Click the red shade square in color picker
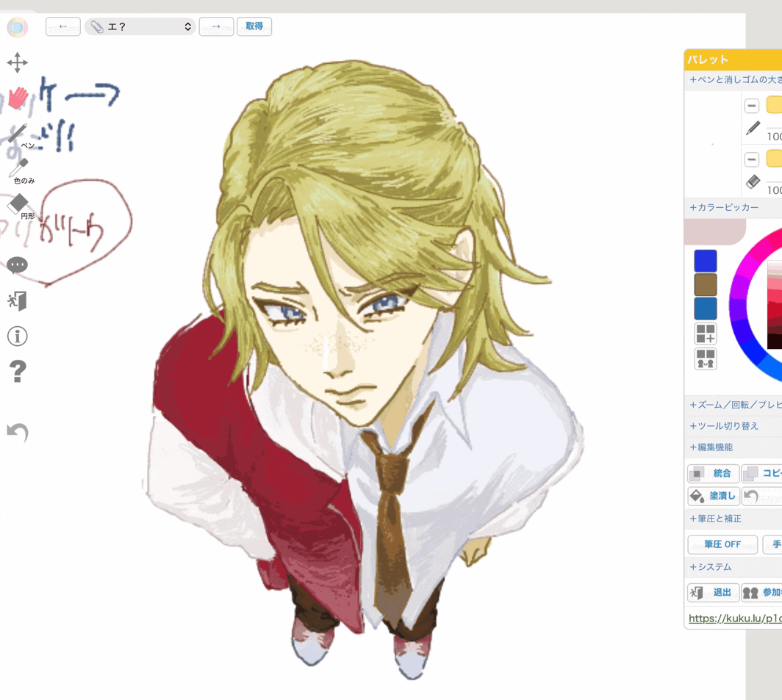The image size is (782, 700). [x=775, y=304]
